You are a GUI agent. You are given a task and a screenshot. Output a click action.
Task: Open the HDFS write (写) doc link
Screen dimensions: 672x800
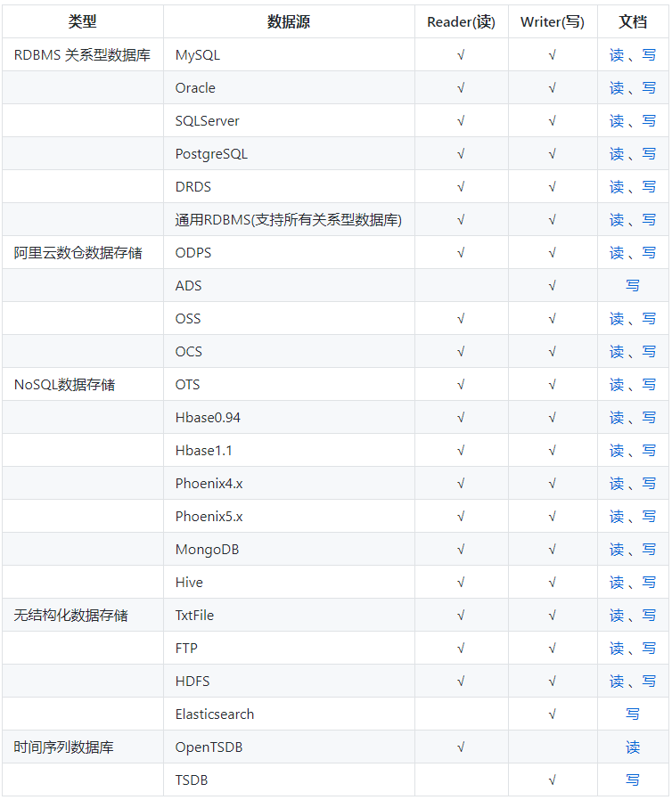pyautogui.click(x=649, y=682)
